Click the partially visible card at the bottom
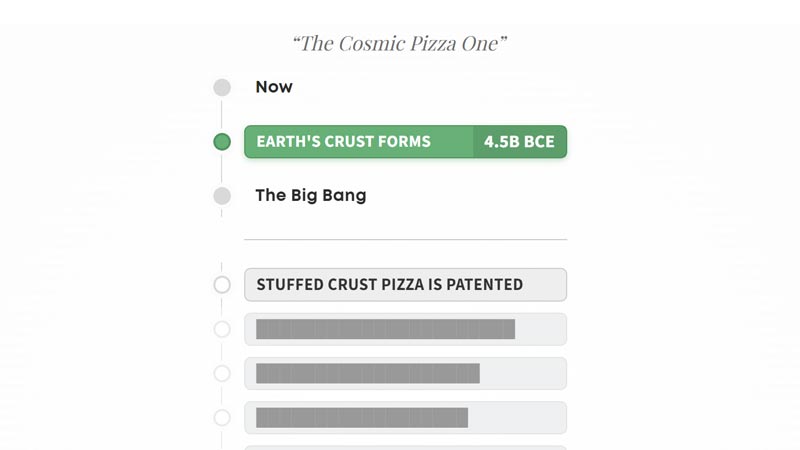Viewport: 800px width, 450px height. point(405,447)
